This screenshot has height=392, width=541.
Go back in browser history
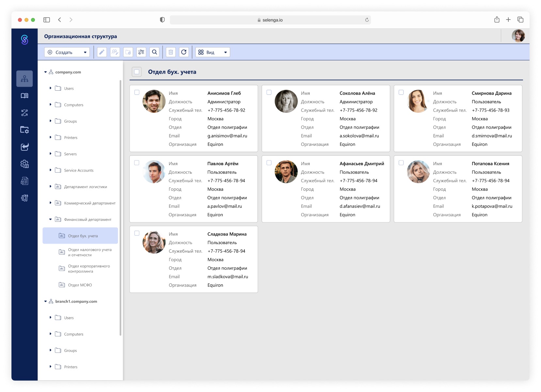pyautogui.click(x=59, y=20)
